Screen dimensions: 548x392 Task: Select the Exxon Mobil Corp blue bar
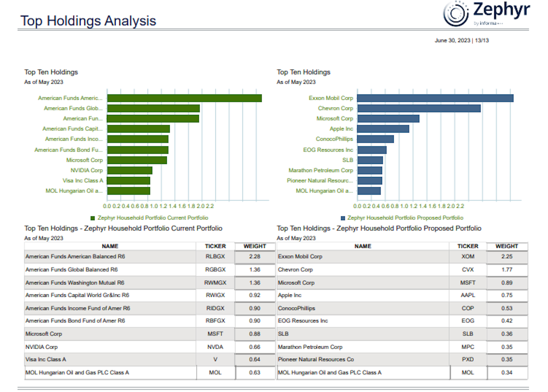435,98
